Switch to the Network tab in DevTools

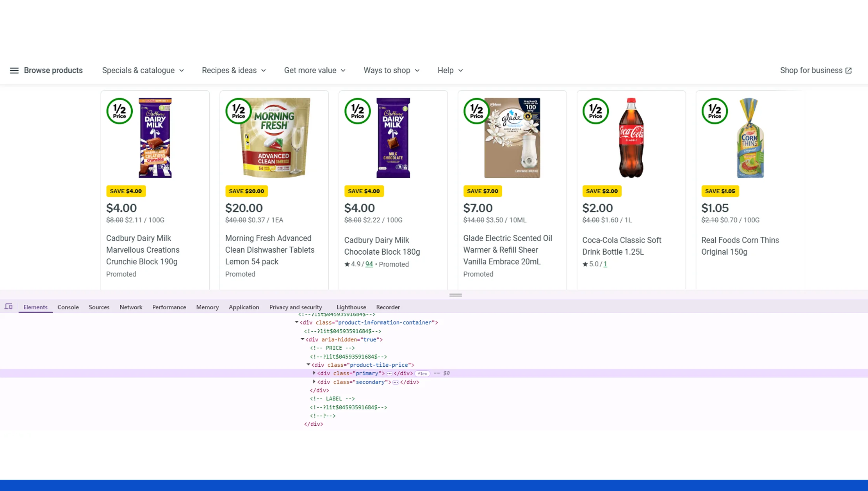click(131, 307)
